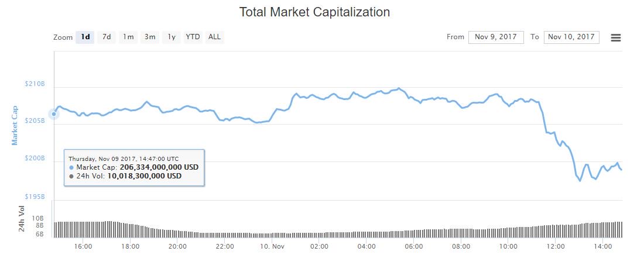This screenshot has width=644, height=258.
Task: Click the blue Market Cap bullet in tooltip
Action: coord(71,167)
